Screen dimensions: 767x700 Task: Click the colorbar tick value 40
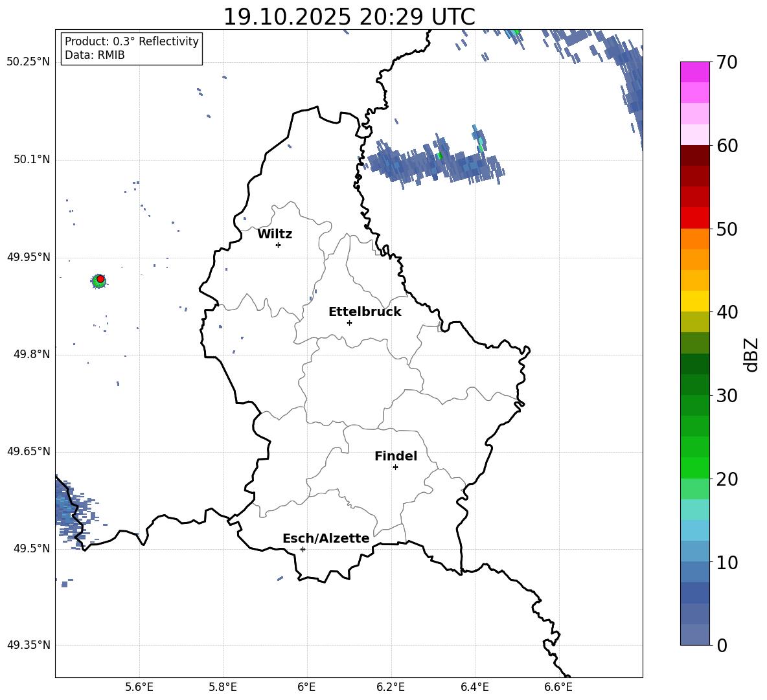pyautogui.click(x=727, y=312)
